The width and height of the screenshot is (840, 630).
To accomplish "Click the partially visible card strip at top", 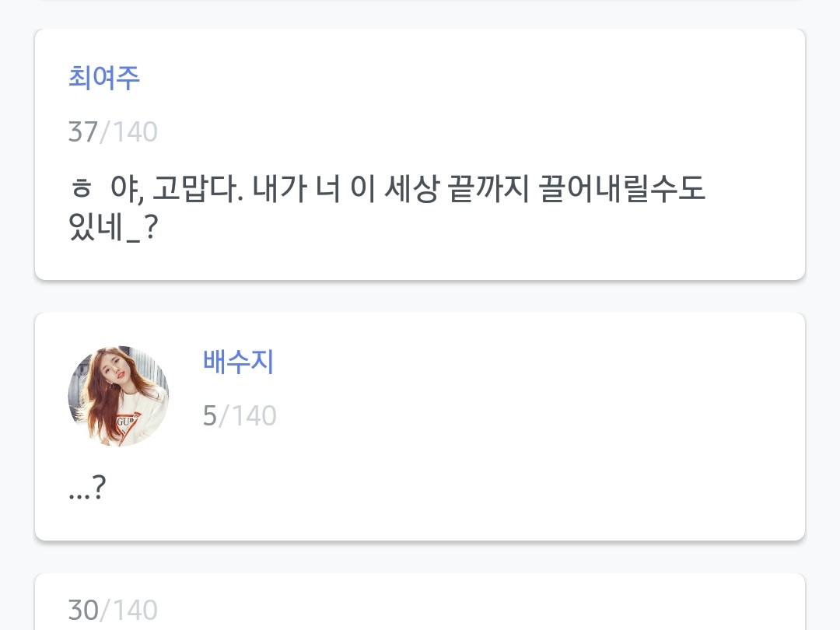I will click(420, 5).
